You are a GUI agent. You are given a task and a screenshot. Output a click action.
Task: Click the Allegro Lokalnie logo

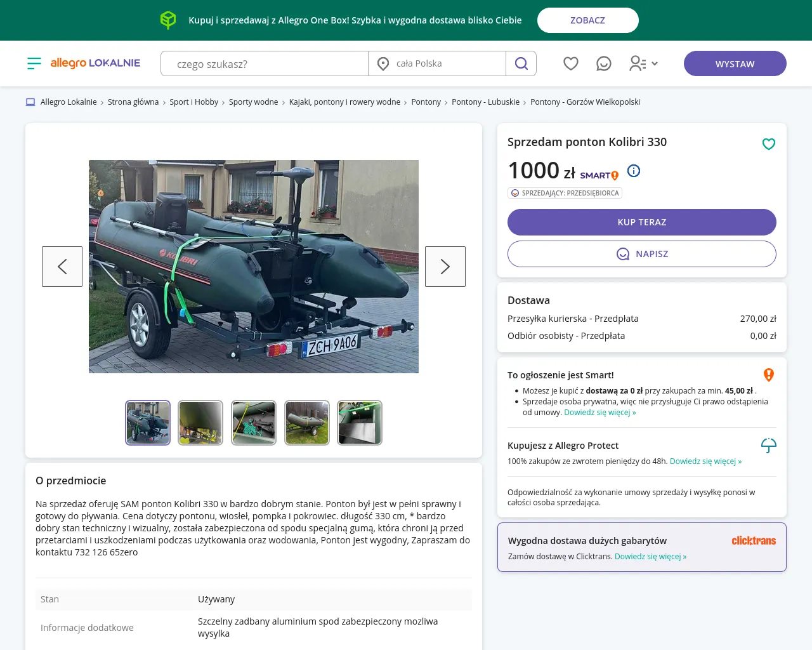(x=95, y=63)
